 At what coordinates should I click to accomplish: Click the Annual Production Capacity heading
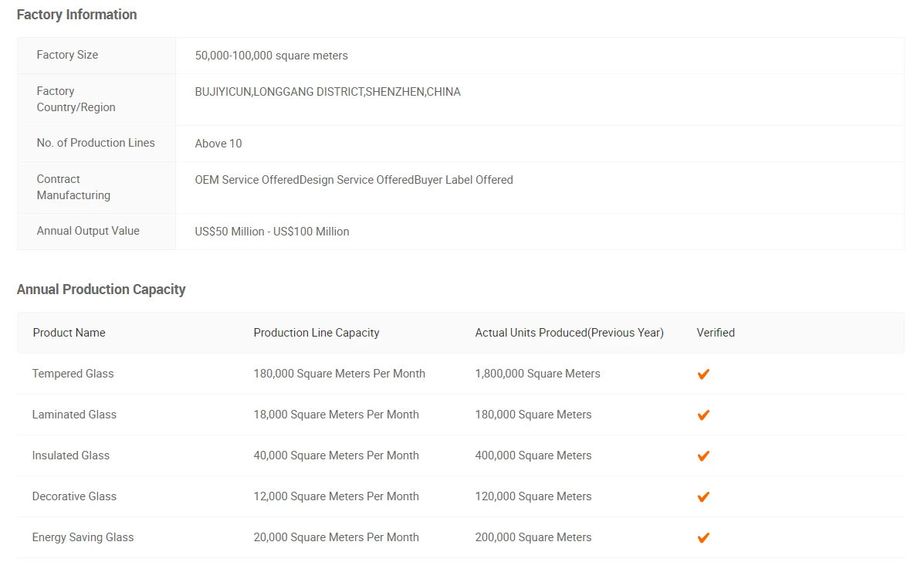point(101,289)
